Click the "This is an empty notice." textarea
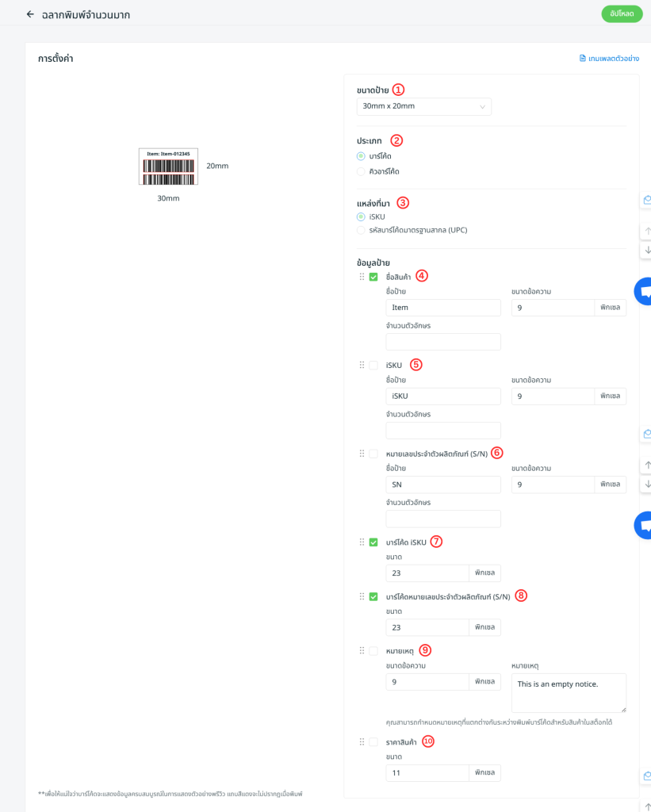Viewport: 651px width, 812px height. pos(568,692)
